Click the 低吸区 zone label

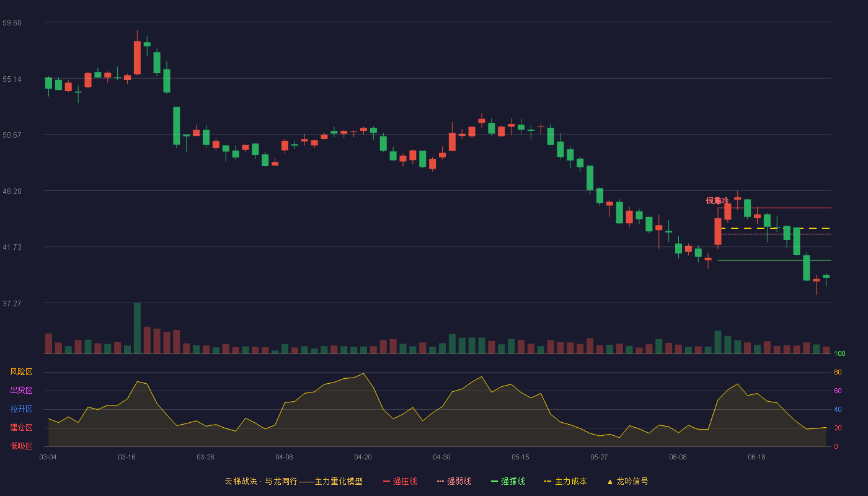[21, 446]
